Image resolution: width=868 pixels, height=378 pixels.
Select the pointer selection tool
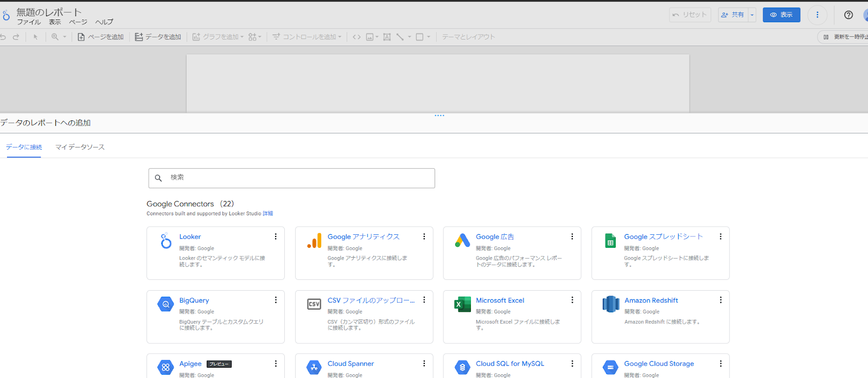[35, 37]
